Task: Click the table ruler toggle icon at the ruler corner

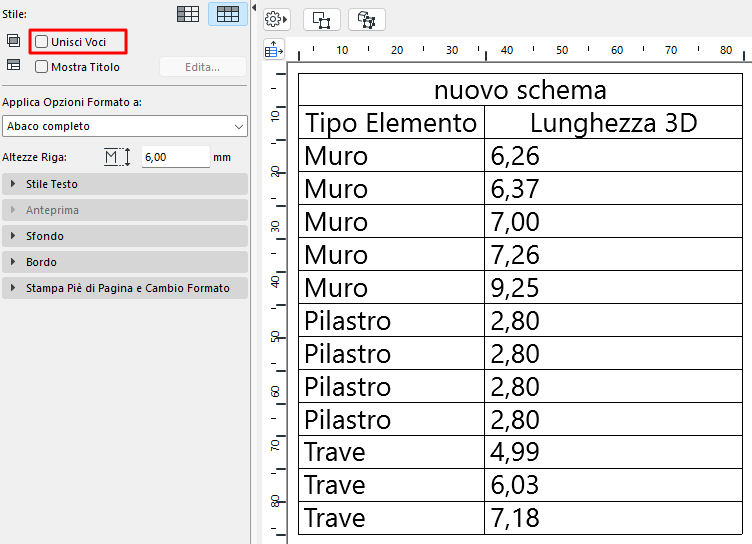Action: pyautogui.click(x=274, y=49)
